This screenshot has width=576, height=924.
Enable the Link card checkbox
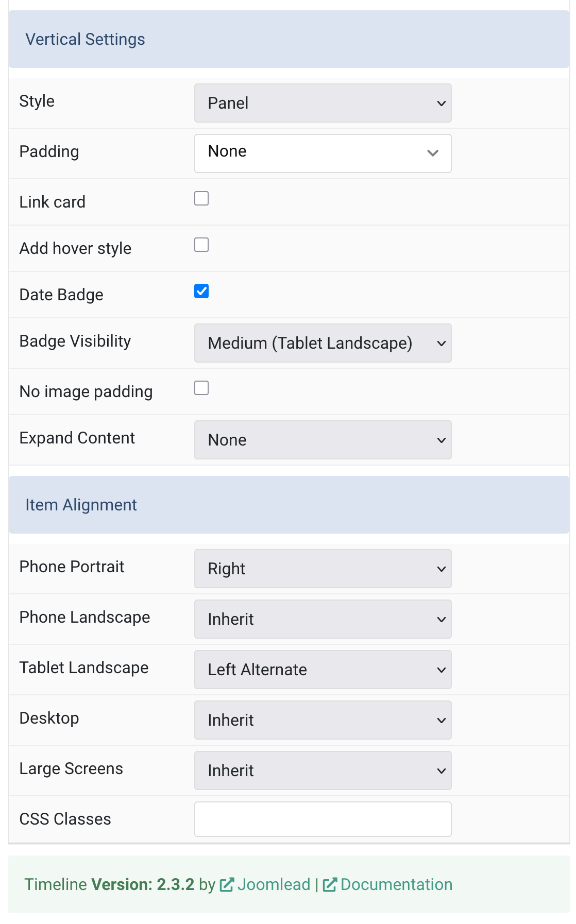tap(201, 198)
